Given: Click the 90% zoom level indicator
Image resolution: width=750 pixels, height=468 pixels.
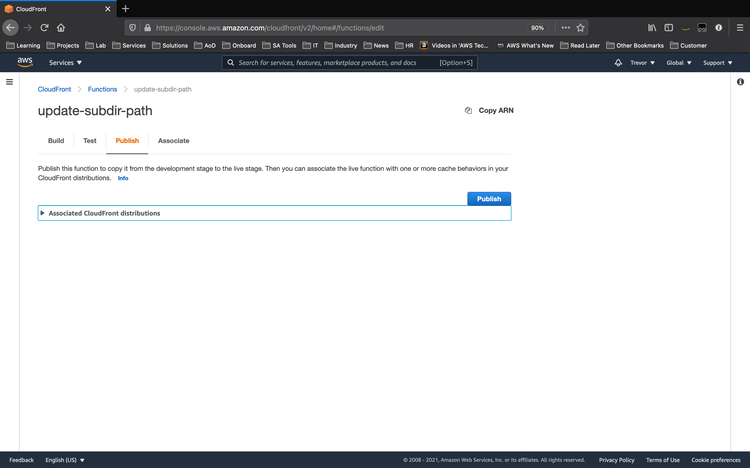Looking at the screenshot, I should pyautogui.click(x=537, y=28).
